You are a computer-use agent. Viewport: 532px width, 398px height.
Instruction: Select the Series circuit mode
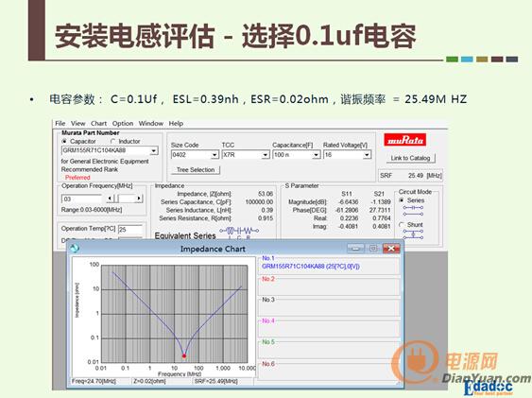point(402,200)
